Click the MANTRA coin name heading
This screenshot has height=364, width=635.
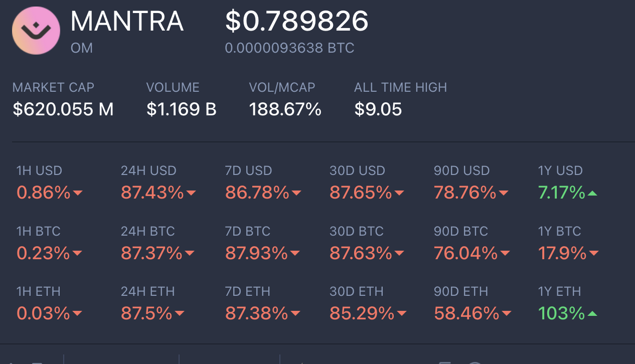127,21
